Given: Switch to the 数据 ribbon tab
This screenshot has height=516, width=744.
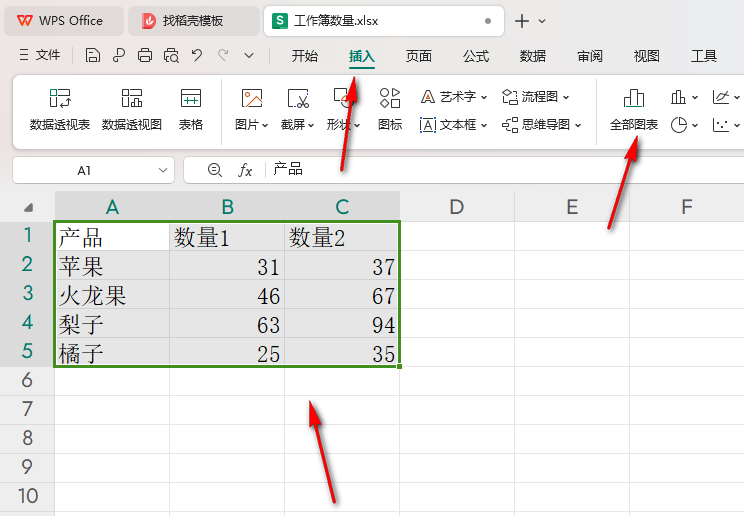Looking at the screenshot, I should click(x=532, y=56).
